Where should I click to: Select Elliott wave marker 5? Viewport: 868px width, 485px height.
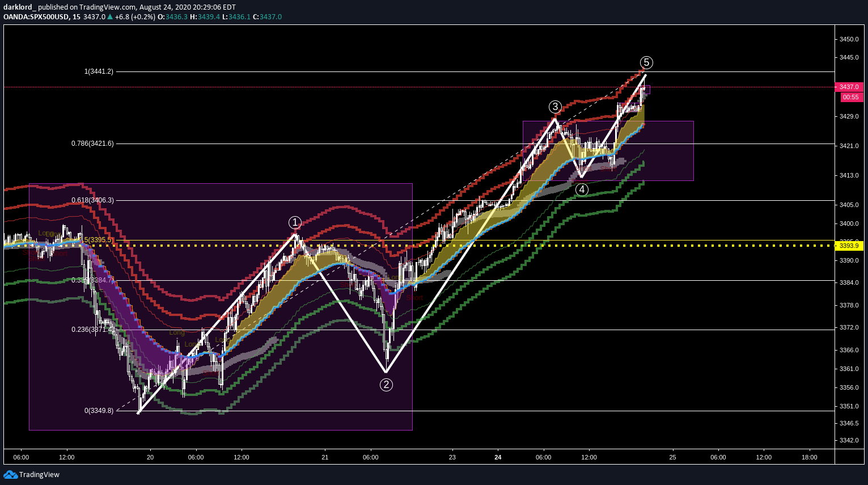(646, 62)
